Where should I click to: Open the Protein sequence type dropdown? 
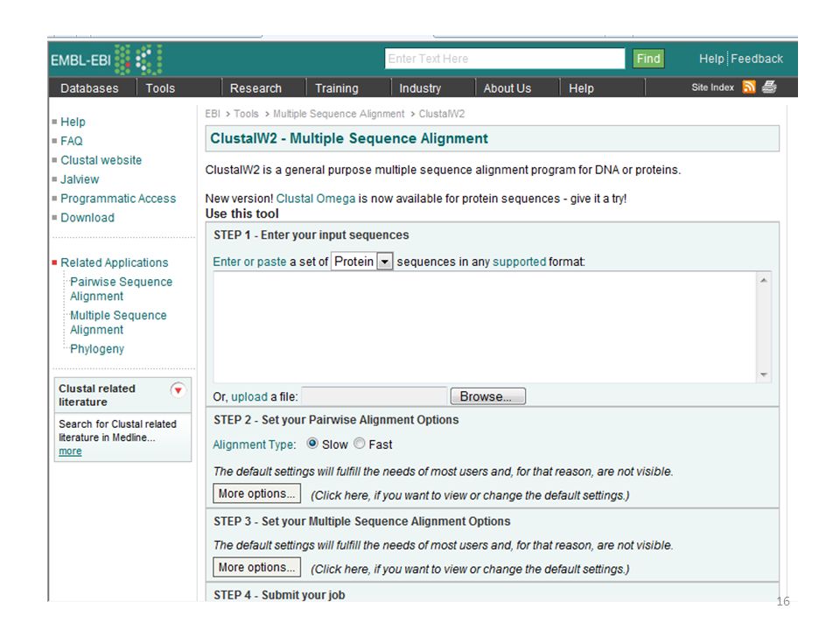pos(362,262)
